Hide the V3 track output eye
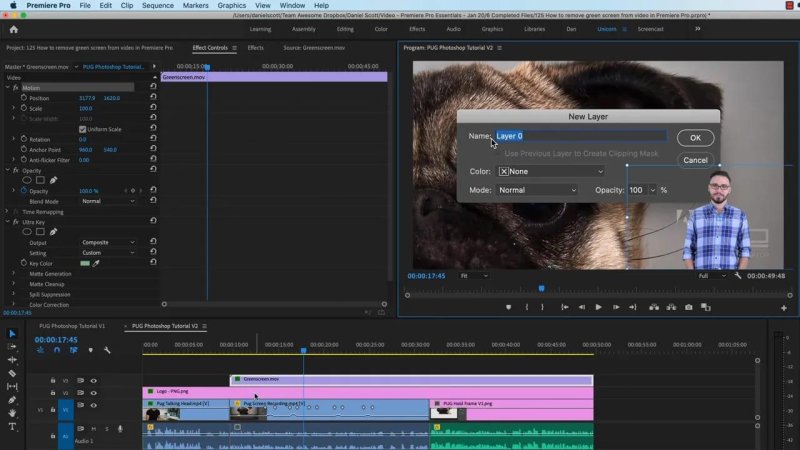This screenshot has width=800, height=450. coord(93,381)
